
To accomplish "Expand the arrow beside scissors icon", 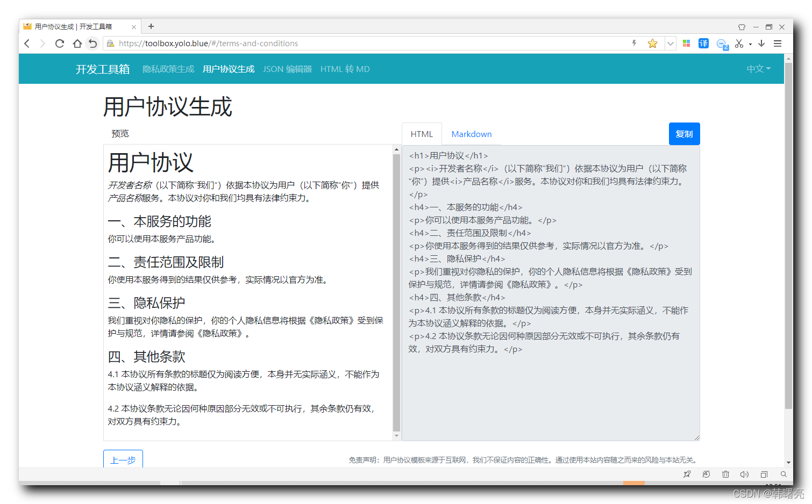I will coord(750,44).
